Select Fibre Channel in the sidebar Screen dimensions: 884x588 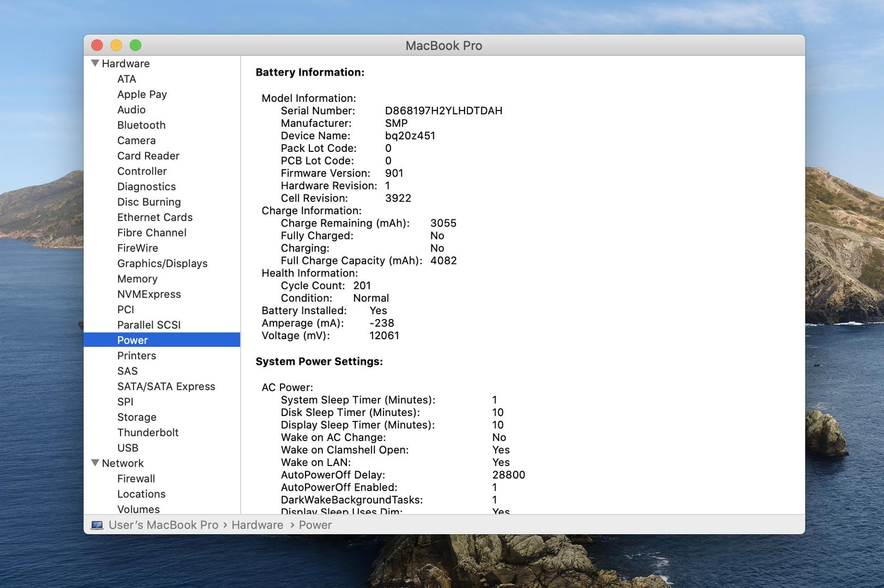click(151, 232)
